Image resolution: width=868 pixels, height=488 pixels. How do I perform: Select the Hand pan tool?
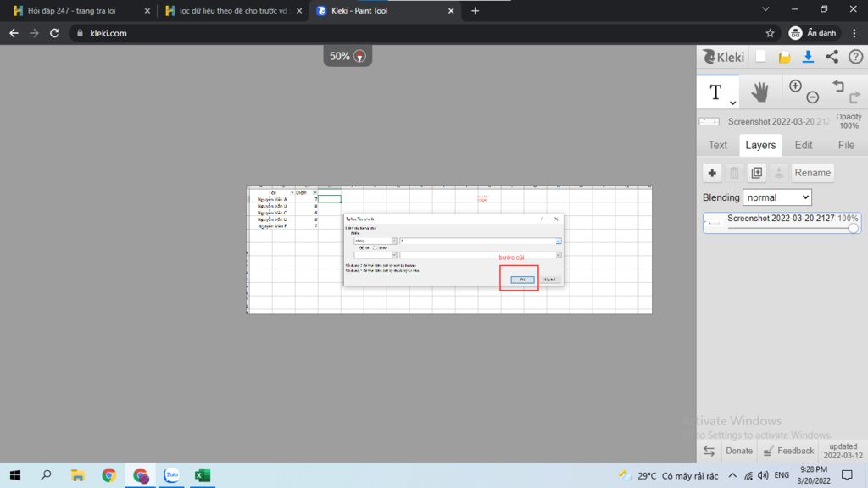click(760, 91)
